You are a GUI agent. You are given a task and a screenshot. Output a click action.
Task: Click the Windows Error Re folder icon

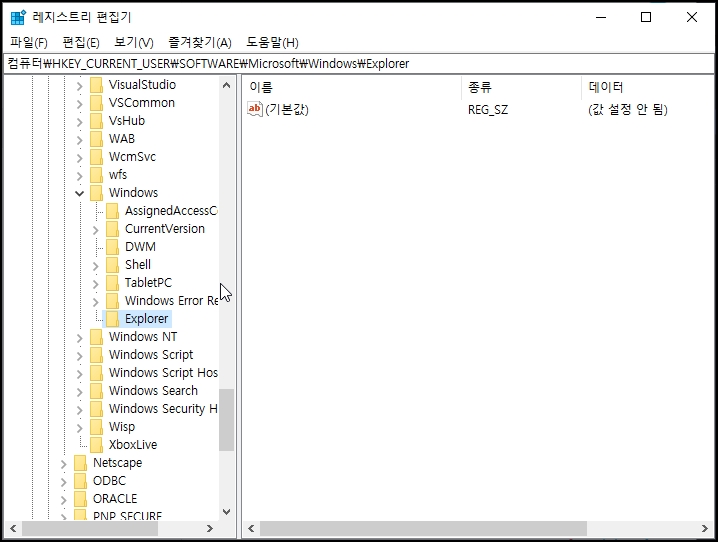(x=113, y=301)
